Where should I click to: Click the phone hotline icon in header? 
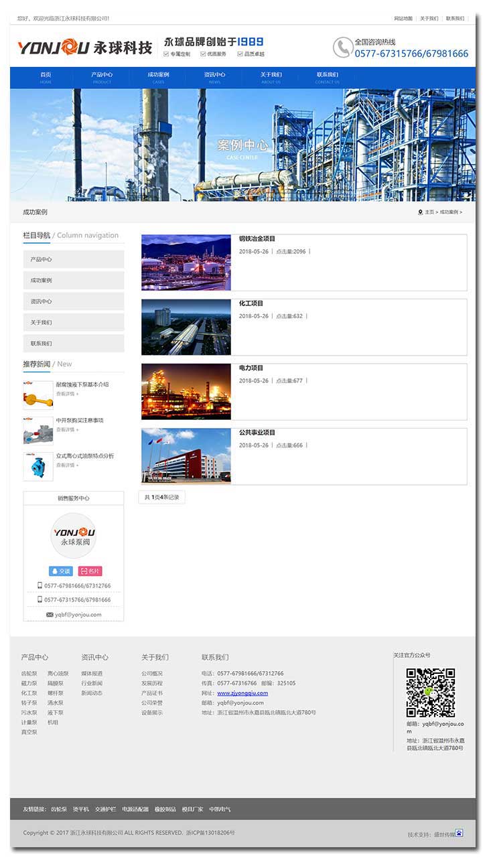click(x=342, y=47)
